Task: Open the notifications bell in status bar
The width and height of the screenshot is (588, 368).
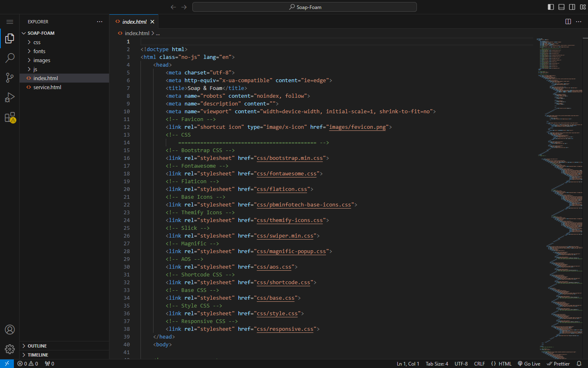Action: [579, 364]
